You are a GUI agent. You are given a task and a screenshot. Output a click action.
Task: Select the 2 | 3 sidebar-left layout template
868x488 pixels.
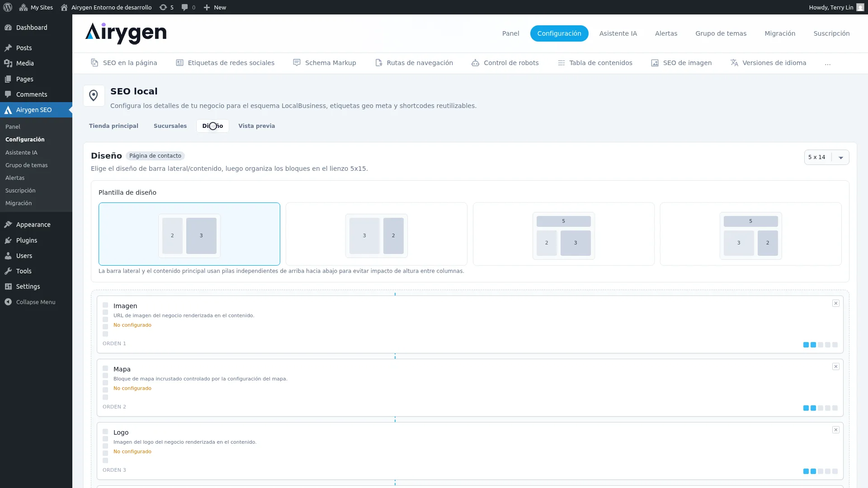point(189,234)
